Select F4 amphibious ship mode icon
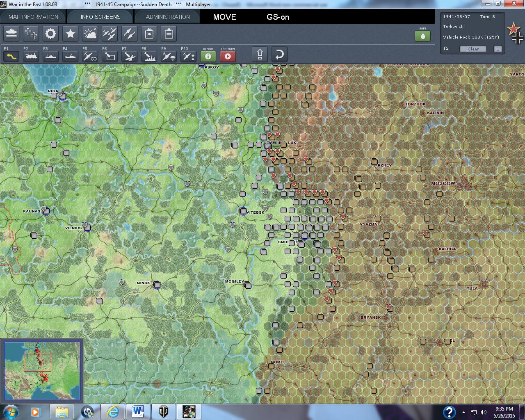The image size is (525, 420). click(71, 56)
